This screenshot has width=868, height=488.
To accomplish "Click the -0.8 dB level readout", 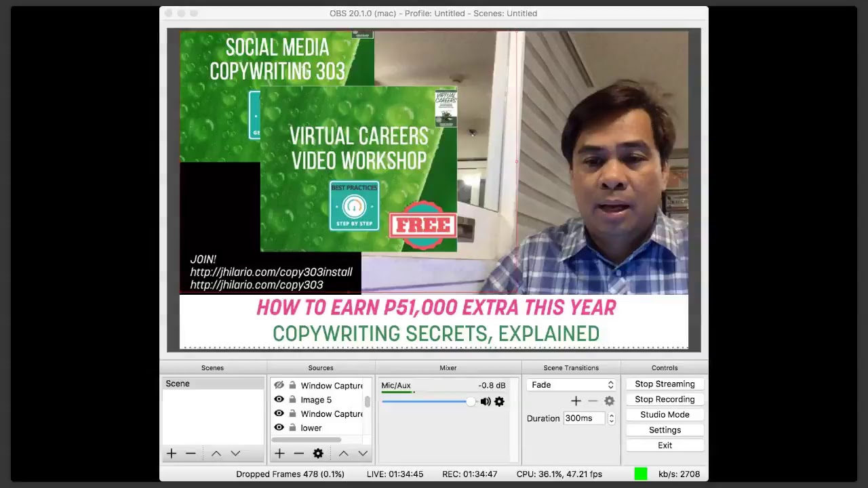I will tap(492, 386).
